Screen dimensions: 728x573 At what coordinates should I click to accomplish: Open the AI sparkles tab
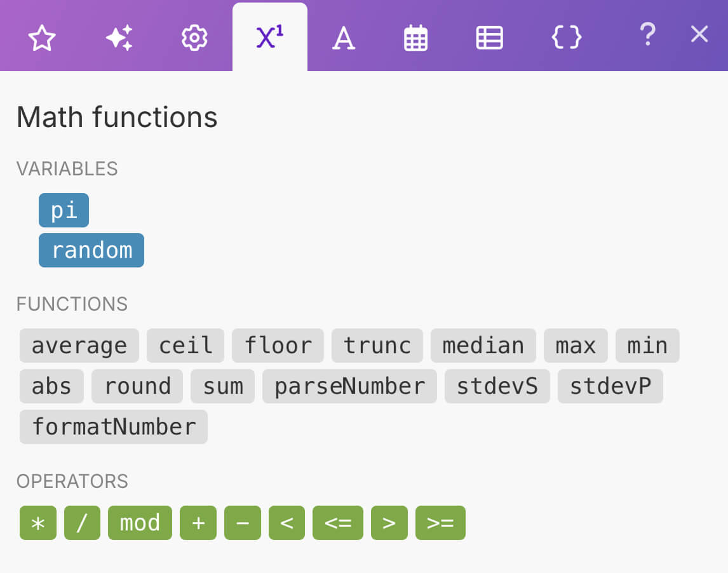(119, 37)
